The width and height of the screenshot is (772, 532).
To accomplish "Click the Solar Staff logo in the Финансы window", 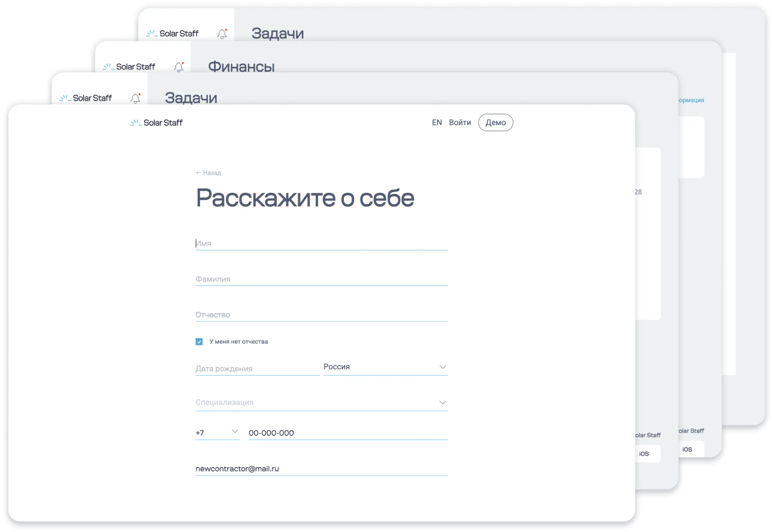I will pos(129,67).
